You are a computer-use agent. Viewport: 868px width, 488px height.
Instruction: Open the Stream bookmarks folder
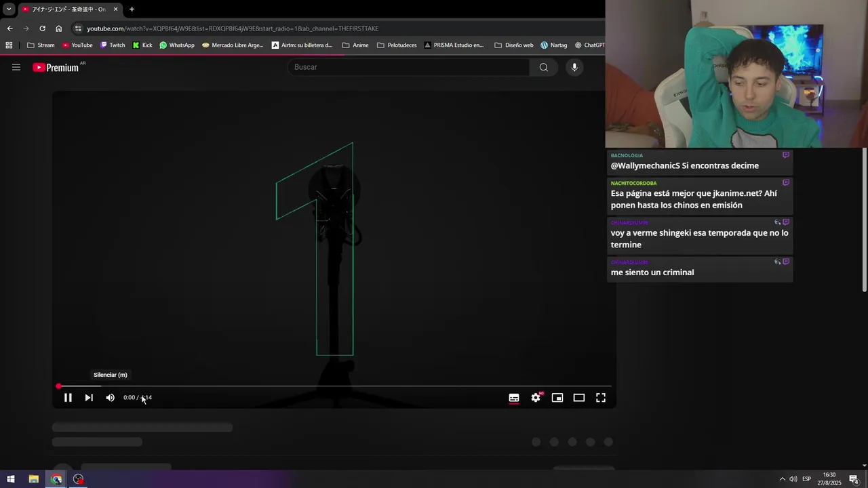(41, 45)
